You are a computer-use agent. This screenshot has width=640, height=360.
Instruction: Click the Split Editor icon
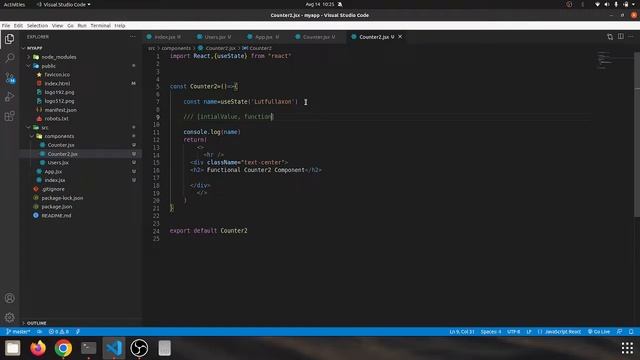click(621, 37)
